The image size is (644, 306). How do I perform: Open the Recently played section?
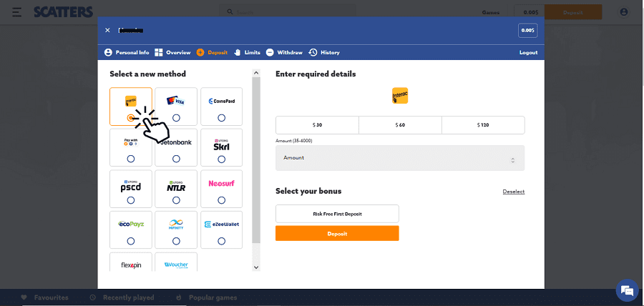pyautogui.click(x=122, y=297)
